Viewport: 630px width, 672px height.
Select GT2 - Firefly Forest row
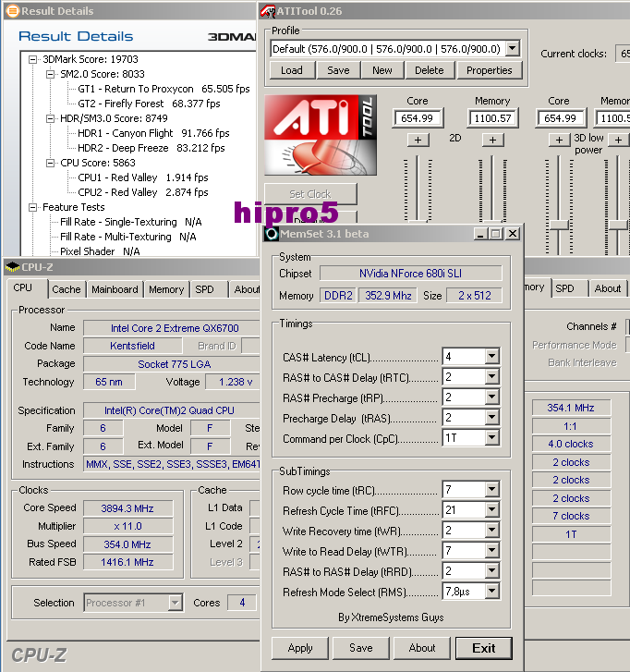coord(149,104)
